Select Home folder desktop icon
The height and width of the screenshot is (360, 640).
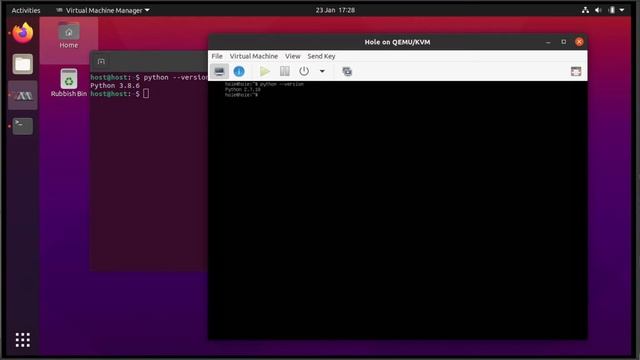(69, 36)
